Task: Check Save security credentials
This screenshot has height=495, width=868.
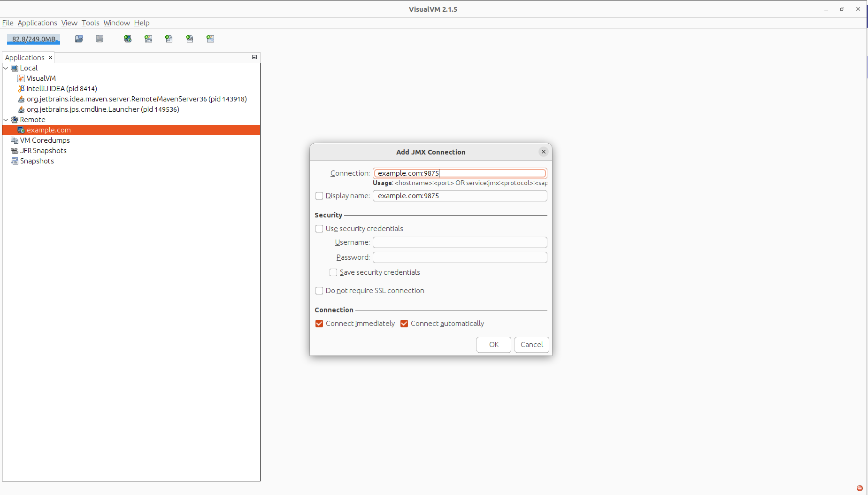Action: click(x=333, y=272)
